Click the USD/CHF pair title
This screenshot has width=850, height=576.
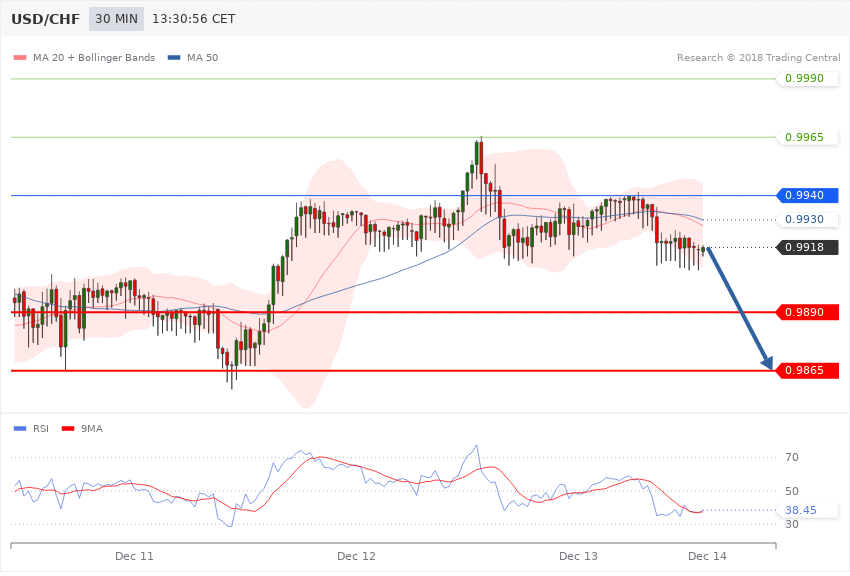click(x=46, y=19)
